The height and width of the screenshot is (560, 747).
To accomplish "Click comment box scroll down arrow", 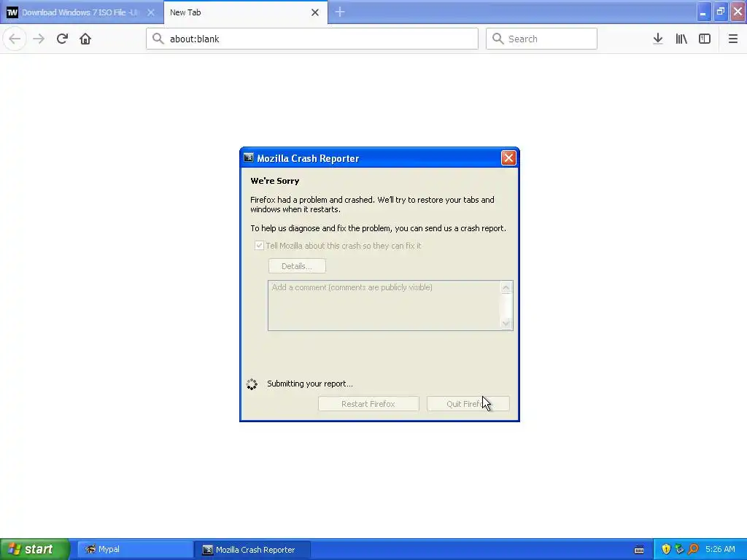I will [x=506, y=324].
